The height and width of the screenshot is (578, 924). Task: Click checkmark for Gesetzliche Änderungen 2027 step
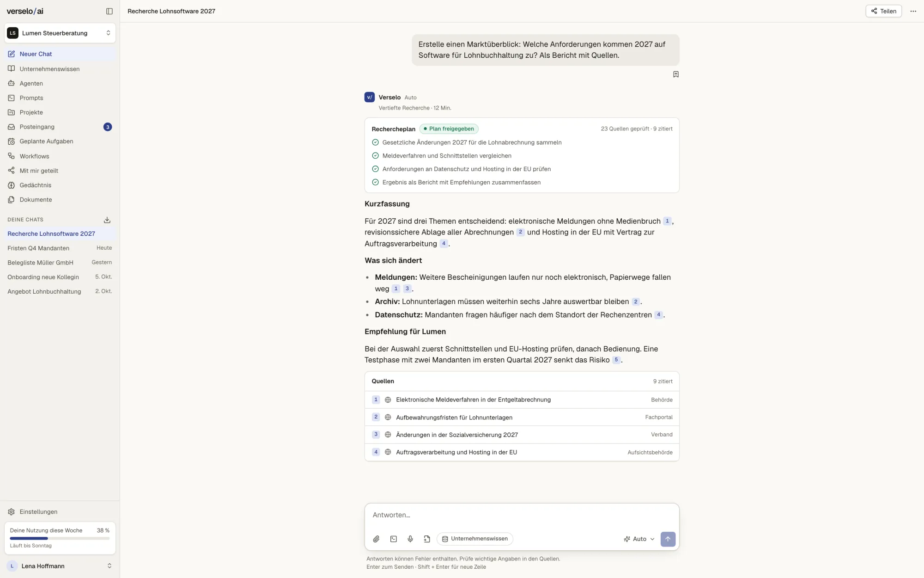(375, 142)
